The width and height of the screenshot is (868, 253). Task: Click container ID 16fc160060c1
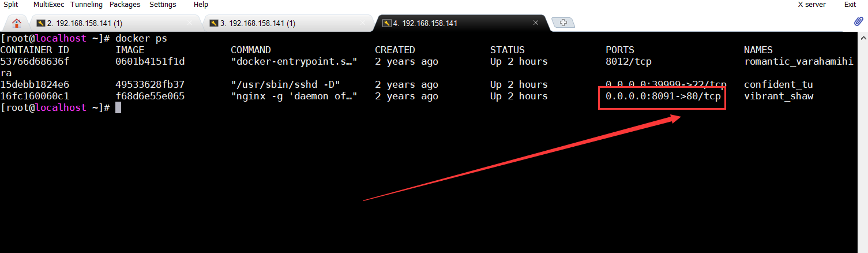[35, 96]
